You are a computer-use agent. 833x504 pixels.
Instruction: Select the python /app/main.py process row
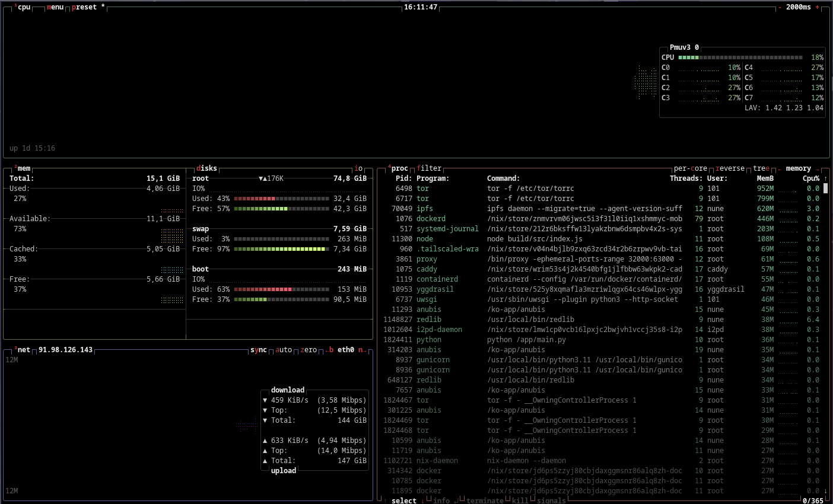click(x=602, y=340)
